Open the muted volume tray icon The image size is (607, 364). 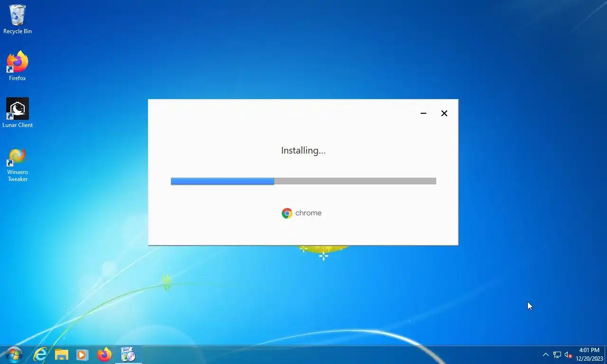[569, 355]
